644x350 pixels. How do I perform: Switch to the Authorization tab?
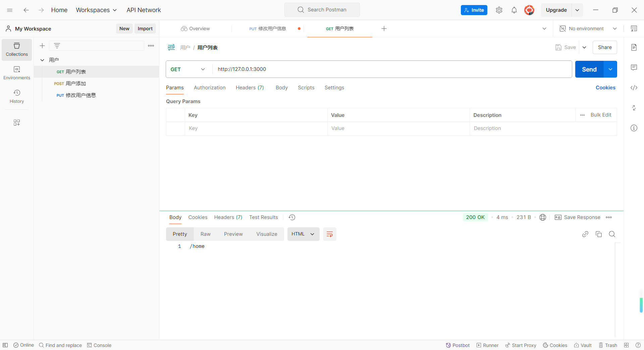pos(210,88)
